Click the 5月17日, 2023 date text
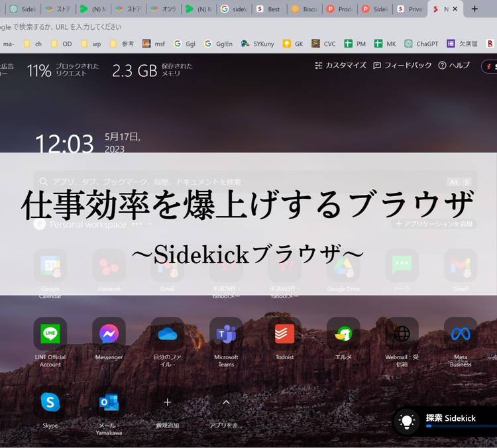The width and height of the screenshot is (497, 448). tap(123, 142)
